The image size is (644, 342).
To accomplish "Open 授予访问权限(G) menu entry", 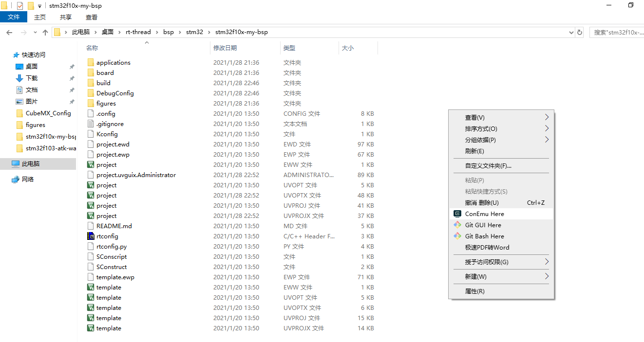I will pyautogui.click(x=501, y=262).
